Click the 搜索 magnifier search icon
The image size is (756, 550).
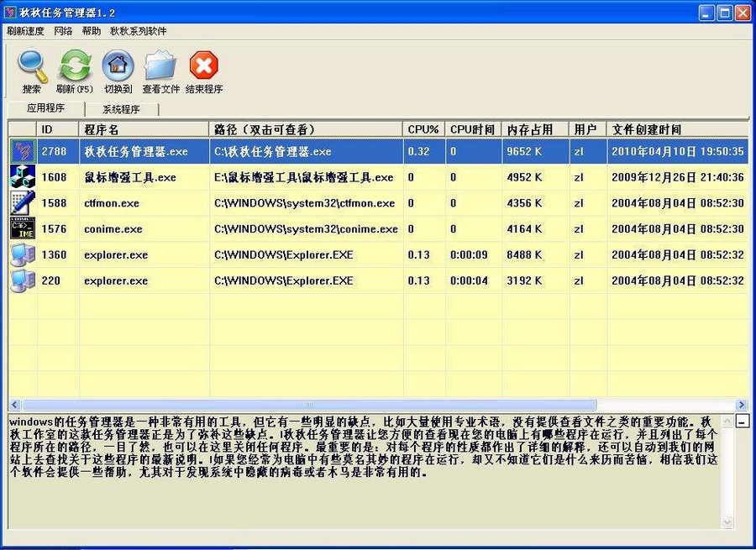click(31, 65)
